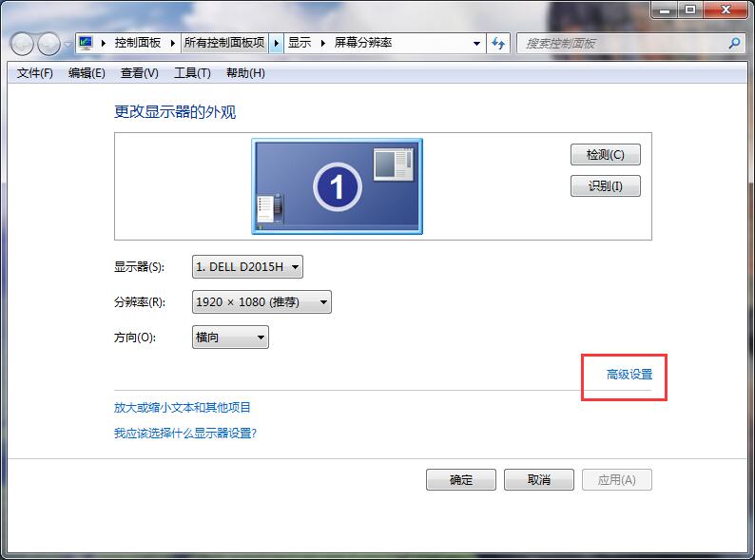Open the address bar history dropdown arrow
The width and height of the screenshot is (755, 560).
click(x=476, y=44)
